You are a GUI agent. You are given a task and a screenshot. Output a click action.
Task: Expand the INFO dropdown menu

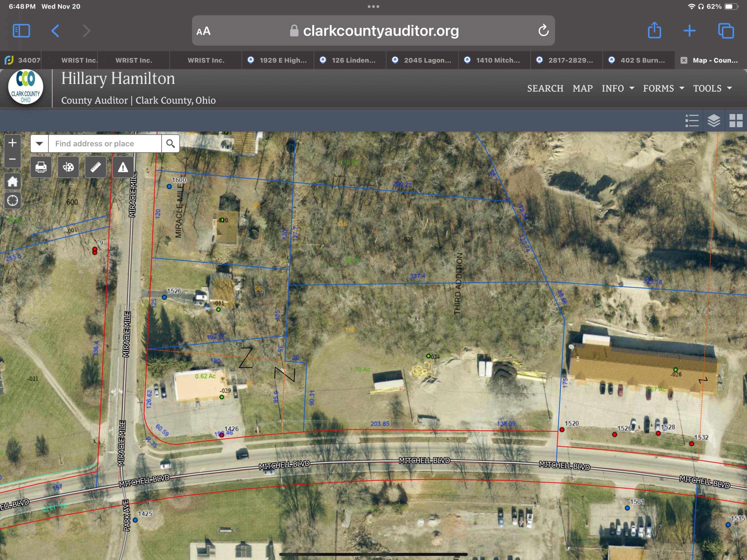pyautogui.click(x=618, y=88)
